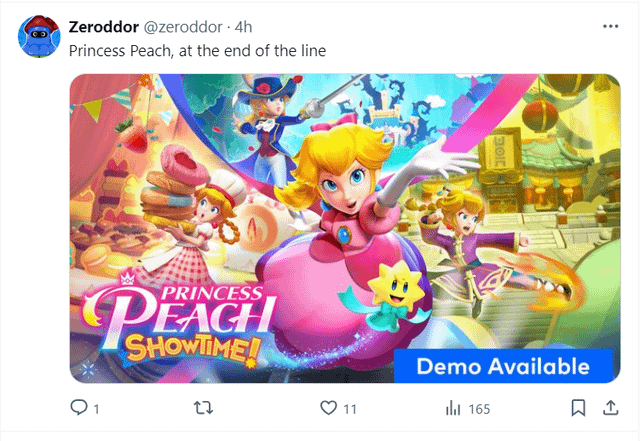Click the reply count number 1
This screenshot has width=640, height=441.
click(96, 409)
